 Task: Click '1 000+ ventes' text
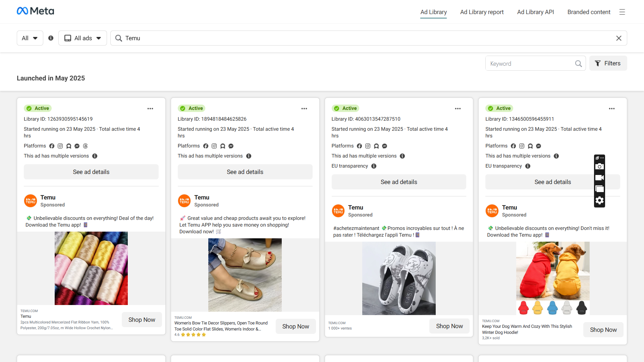point(340,328)
